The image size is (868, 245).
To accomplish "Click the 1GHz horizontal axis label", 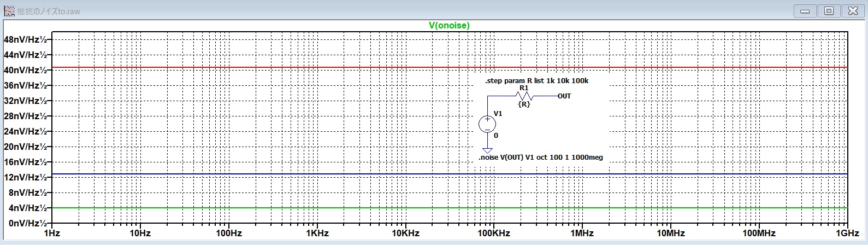I will (847, 234).
